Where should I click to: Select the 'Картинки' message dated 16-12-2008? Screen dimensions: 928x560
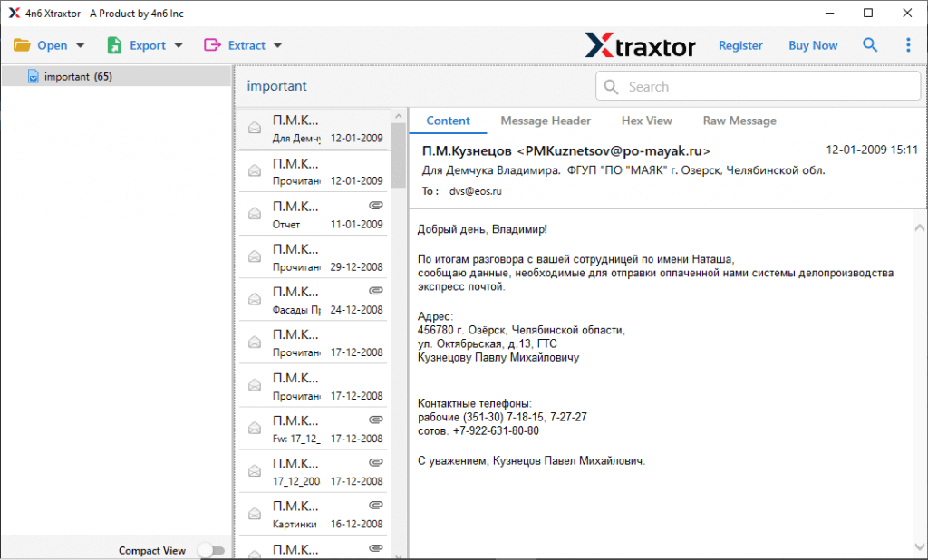coord(314,514)
